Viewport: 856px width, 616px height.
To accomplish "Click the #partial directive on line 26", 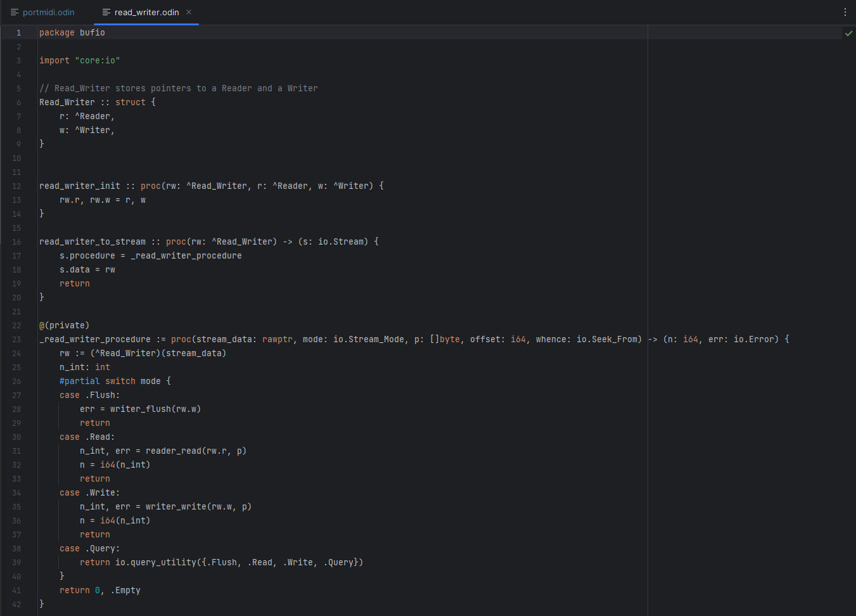I will (x=79, y=382).
